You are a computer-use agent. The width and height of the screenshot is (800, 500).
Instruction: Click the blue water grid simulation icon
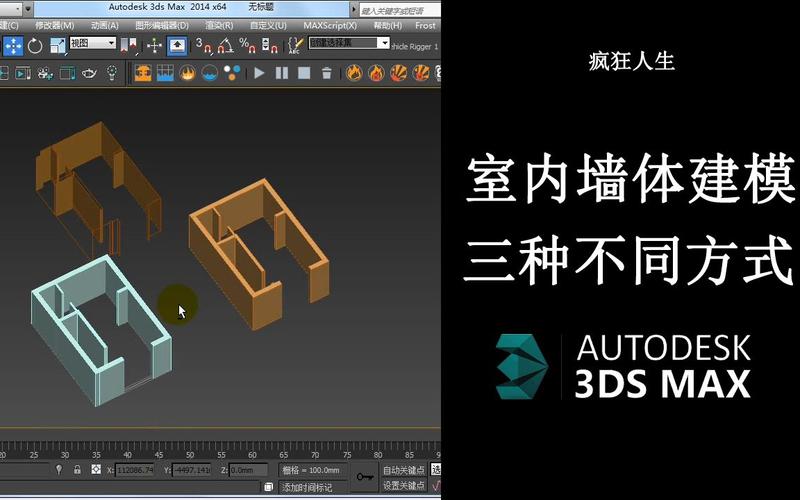[165, 73]
